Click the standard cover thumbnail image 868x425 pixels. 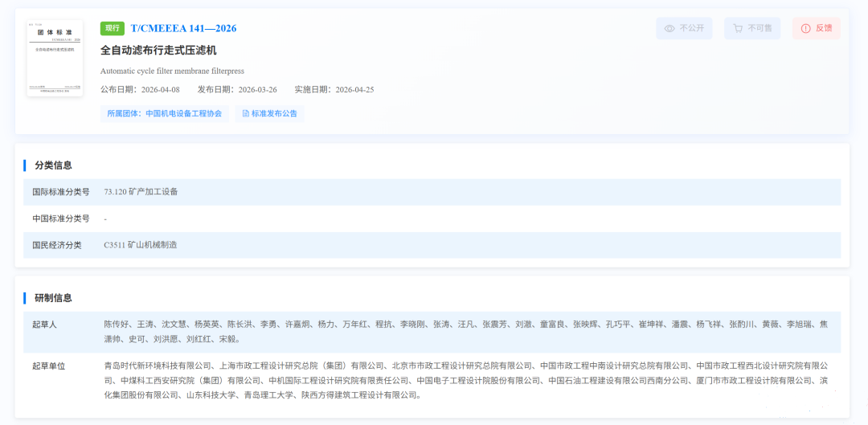pyautogui.click(x=55, y=58)
